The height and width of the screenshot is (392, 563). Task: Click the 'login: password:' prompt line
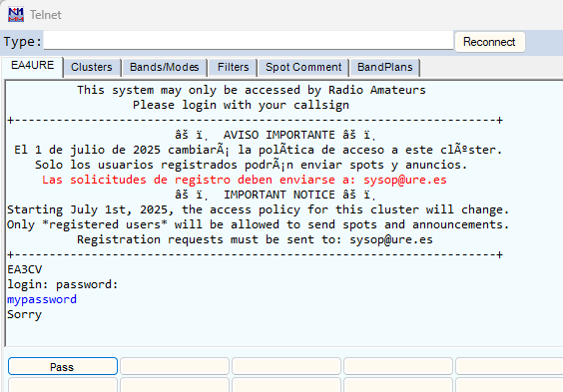63,284
